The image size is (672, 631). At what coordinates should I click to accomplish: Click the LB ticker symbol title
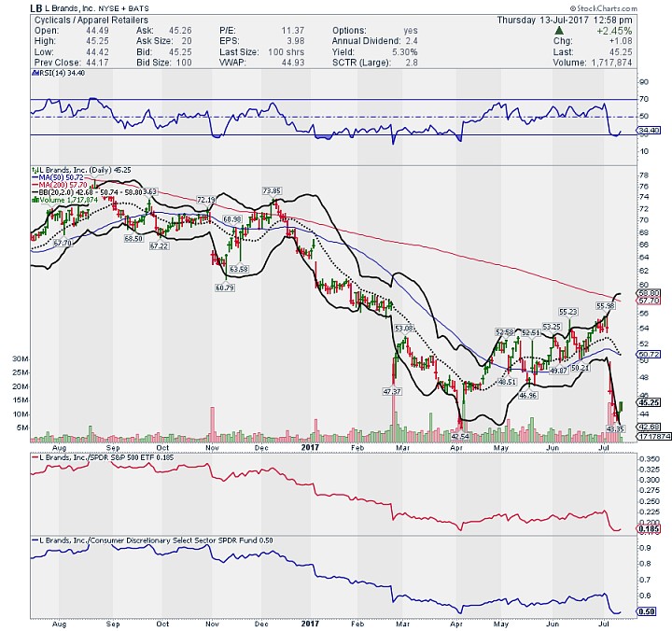[36, 8]
